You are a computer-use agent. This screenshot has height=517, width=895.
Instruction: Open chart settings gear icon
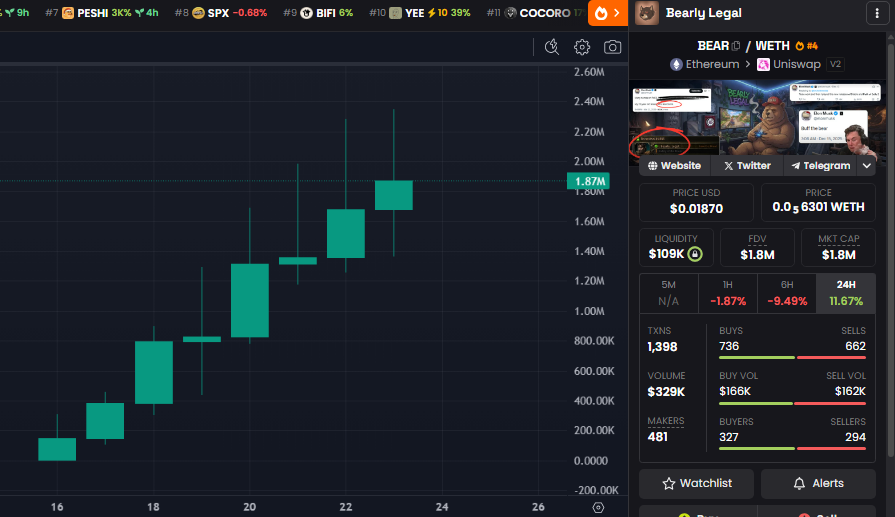582,47
